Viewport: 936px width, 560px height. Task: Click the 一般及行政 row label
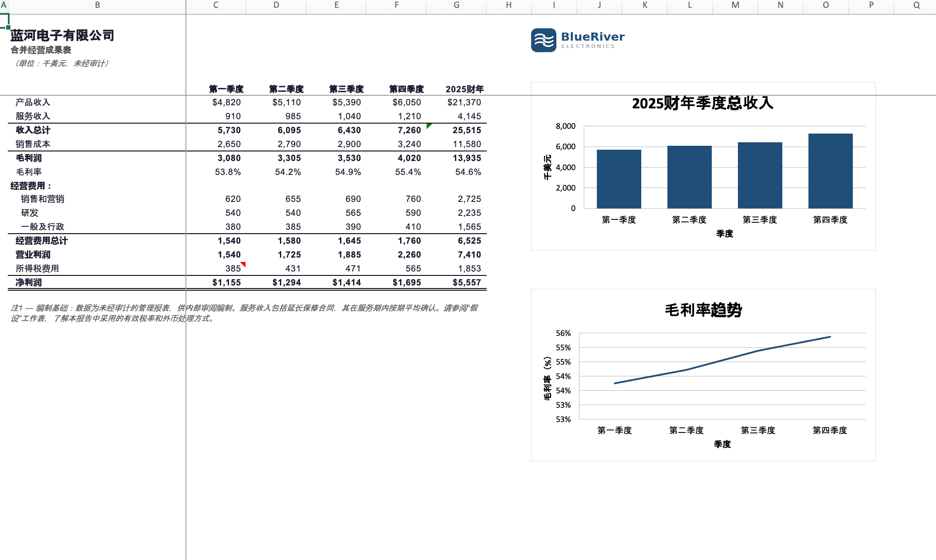coord(42,227)
